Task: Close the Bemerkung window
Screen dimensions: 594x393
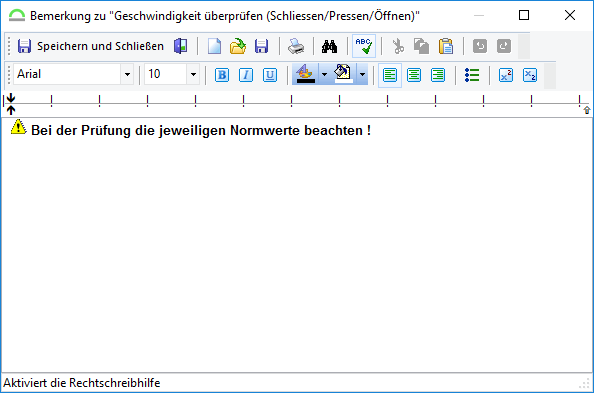Action: (x=570, y=15)
